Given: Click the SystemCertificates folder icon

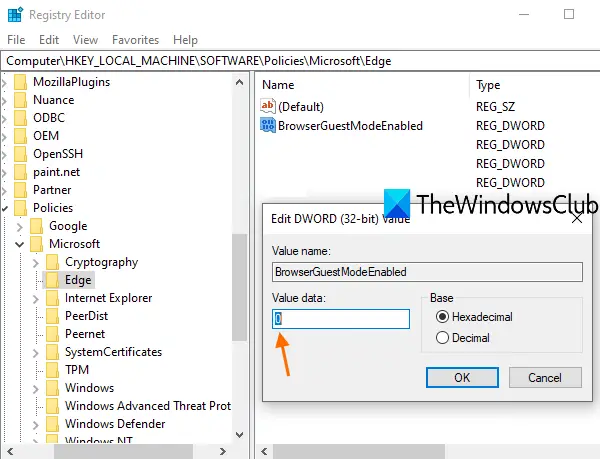Looking at the screenshot, I should [x=52, y=352].
